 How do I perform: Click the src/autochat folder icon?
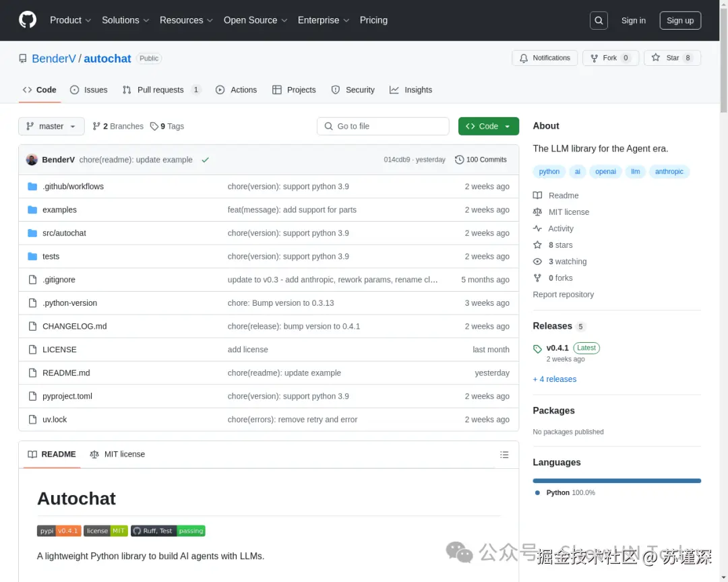32,233
